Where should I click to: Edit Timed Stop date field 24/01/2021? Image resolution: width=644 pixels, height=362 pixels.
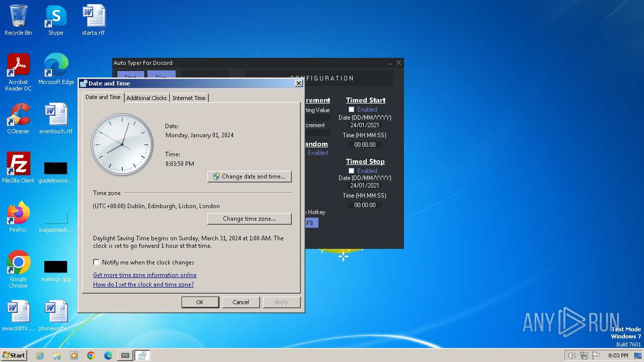[365, 186]
